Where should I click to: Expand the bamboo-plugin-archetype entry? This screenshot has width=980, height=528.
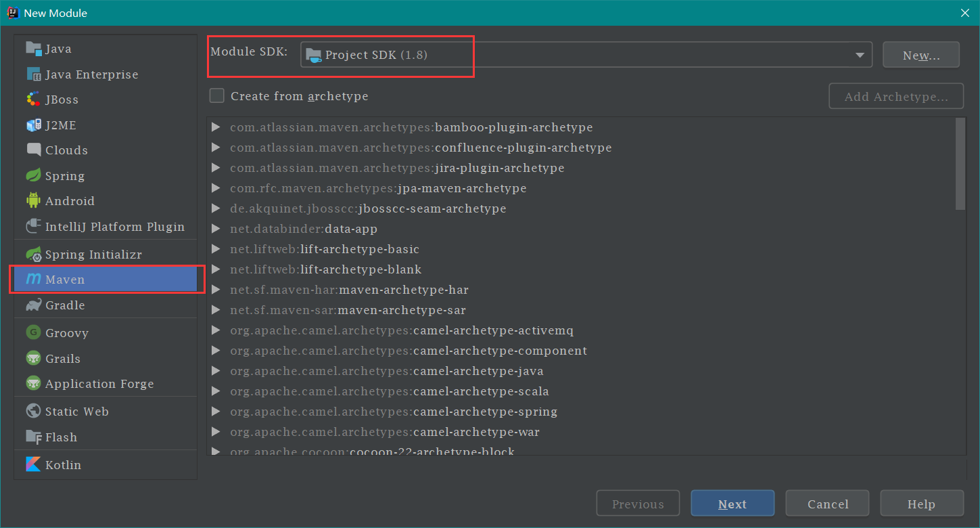(x=216, y=127)
